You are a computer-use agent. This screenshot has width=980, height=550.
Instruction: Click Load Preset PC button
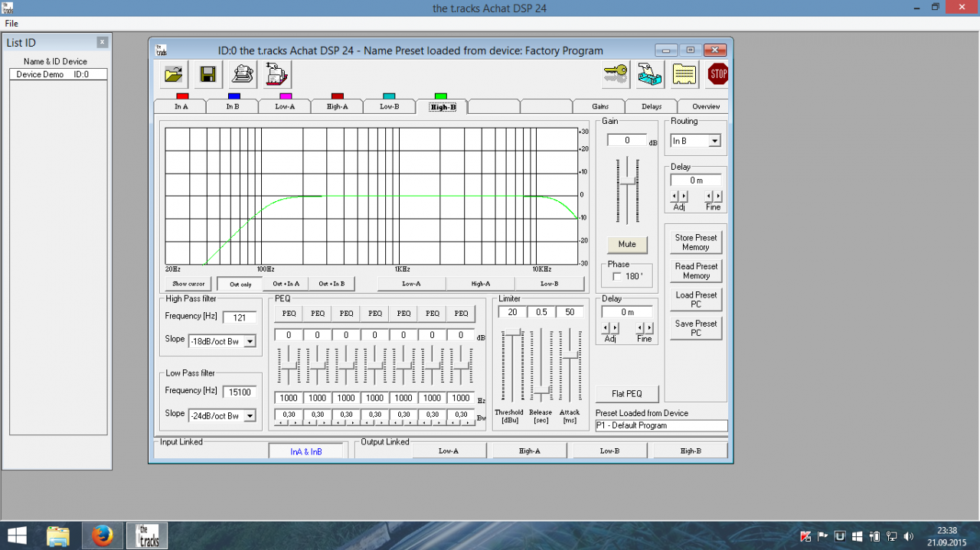click(696, 299)
